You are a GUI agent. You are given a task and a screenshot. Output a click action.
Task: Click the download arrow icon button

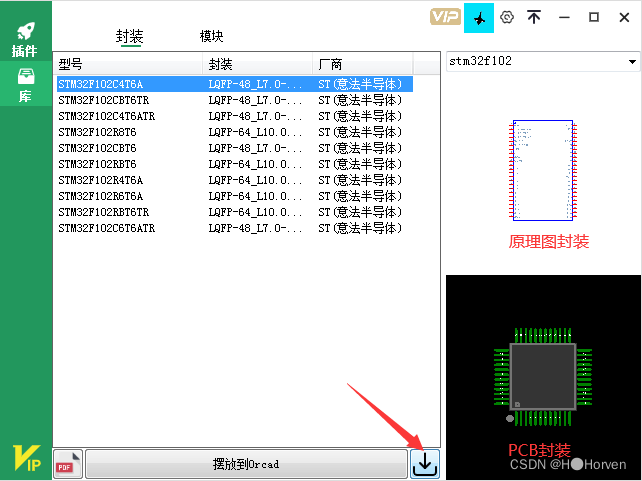tap(425, 464)
